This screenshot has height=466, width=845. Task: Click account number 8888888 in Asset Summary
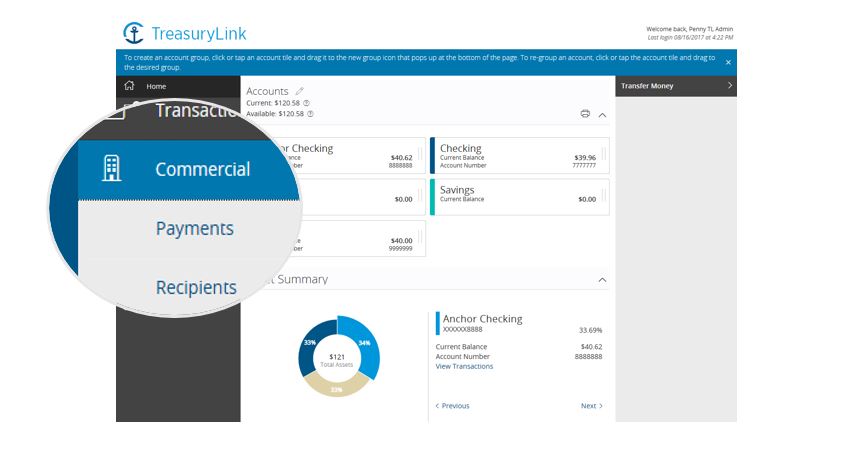(x=588, y=357)
